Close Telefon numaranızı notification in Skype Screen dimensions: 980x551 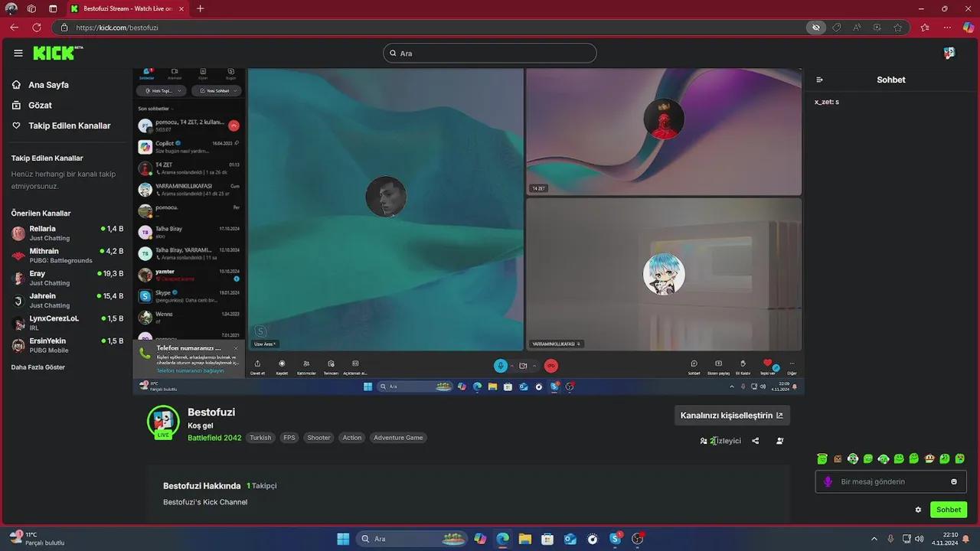coord(236,348)
